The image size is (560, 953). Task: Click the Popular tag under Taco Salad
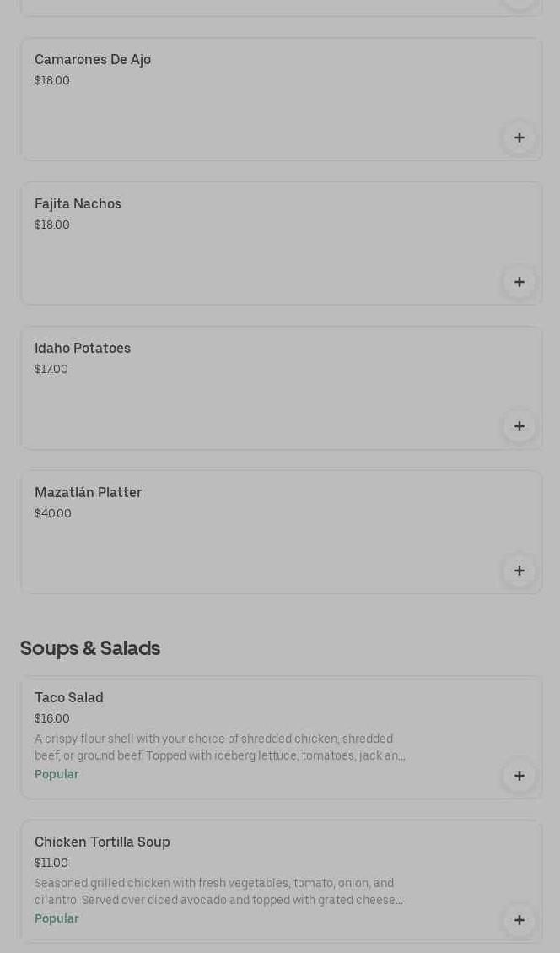pyautogui.click(x=57, y=774)
